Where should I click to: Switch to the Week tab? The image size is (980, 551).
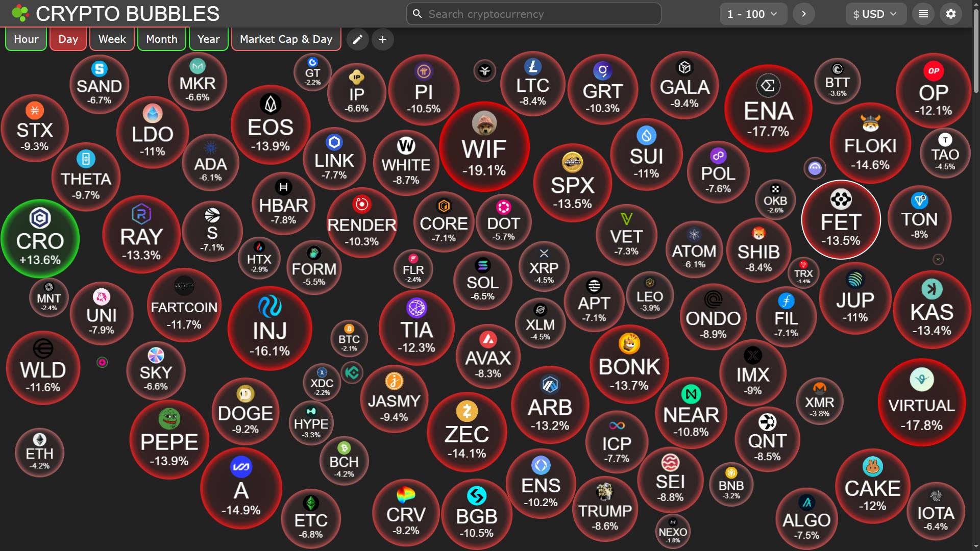pyautogui.click(x=112, y=39)
